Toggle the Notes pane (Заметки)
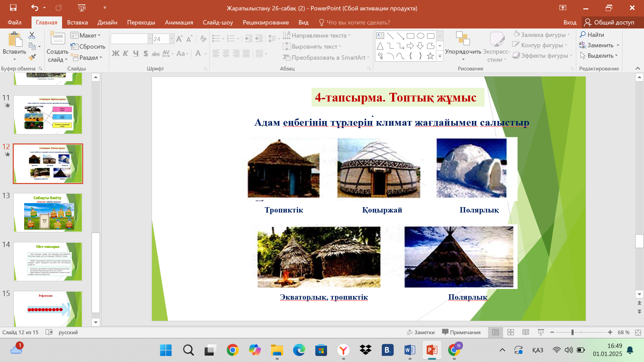 click(421, 332)
